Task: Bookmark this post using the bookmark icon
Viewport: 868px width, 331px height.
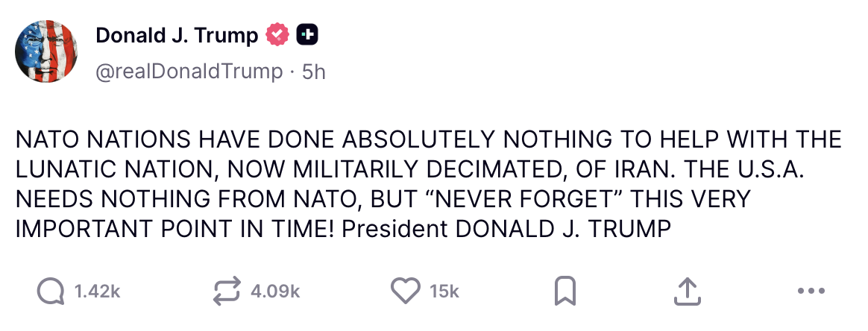Action: coord(564,291)
